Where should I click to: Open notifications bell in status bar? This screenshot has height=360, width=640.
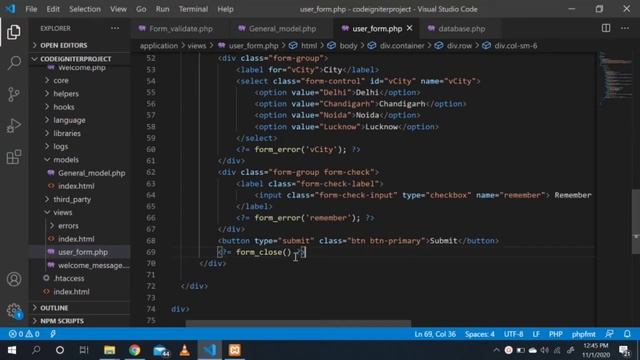point(627,334)
